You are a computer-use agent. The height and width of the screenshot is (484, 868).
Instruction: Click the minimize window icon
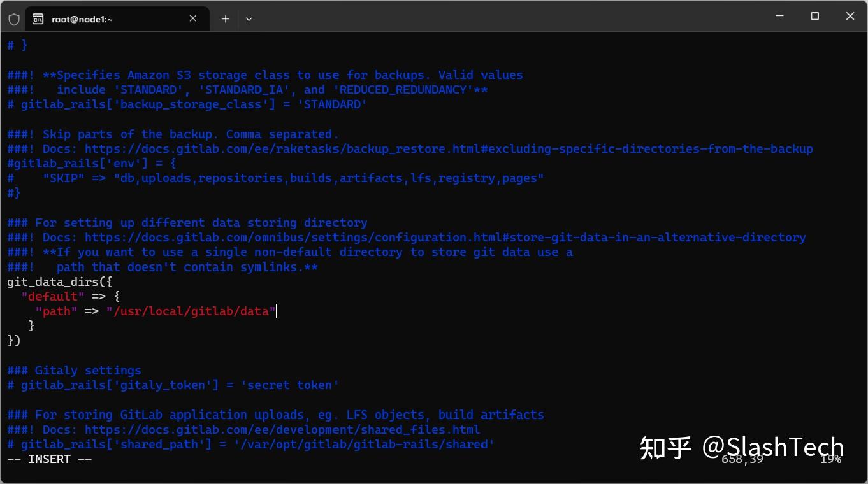click(x=779, y=16)
